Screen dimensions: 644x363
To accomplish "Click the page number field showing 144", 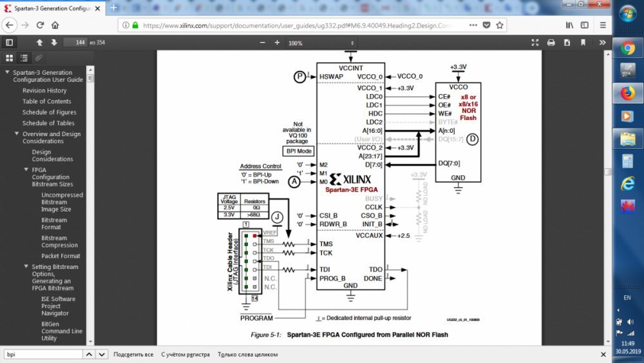I will [x=75, y=43].
